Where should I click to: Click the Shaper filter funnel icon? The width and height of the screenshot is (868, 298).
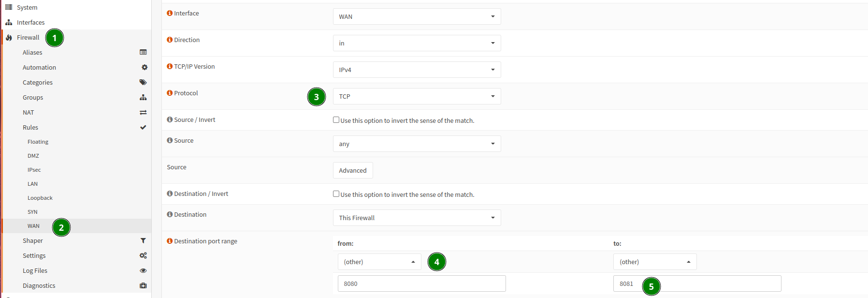tap(143, 240)
